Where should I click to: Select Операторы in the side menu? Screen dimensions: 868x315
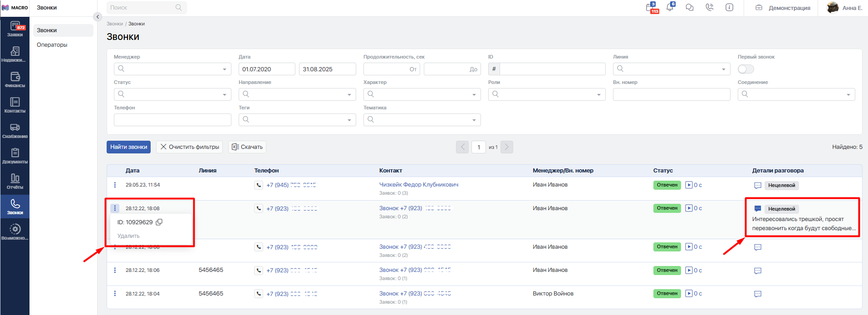click(x=52, y=45)
